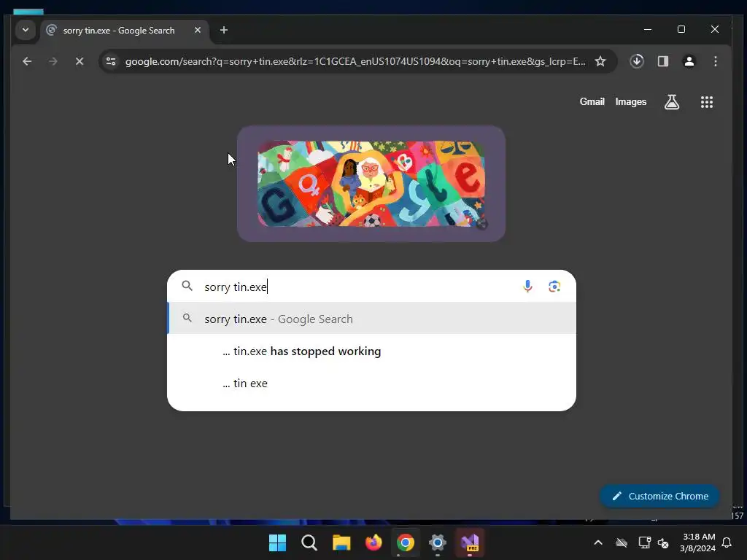
Task: Open the tab search dropdown arrow
Action: [26, 30]
